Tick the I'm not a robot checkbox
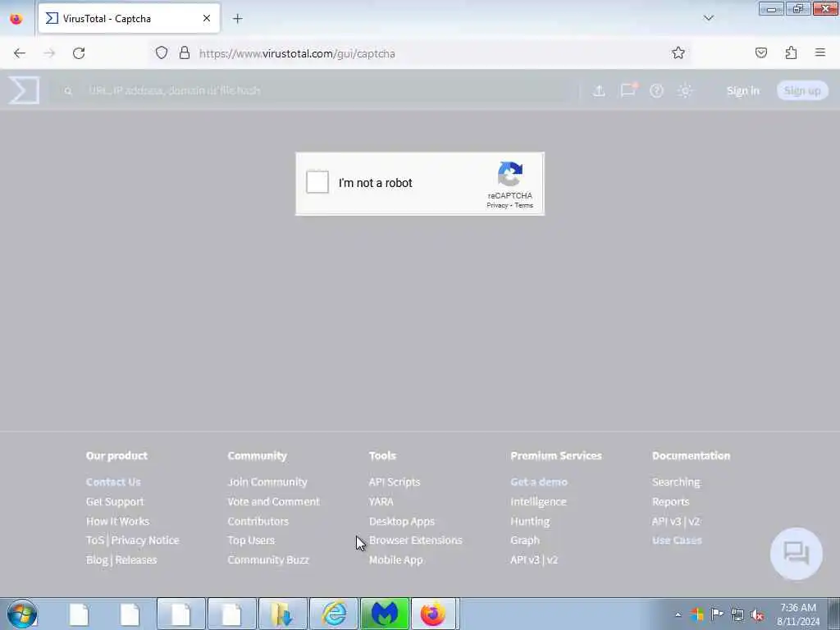 (x=317, y=182)
